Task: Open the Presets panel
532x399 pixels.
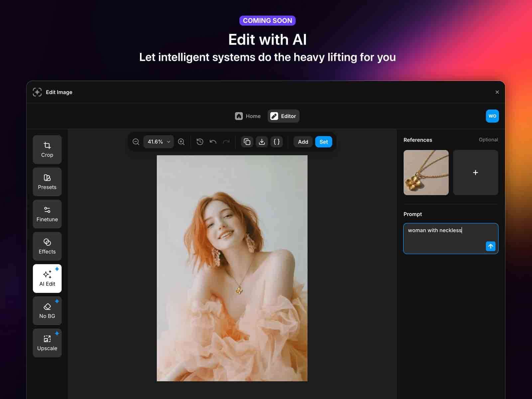Action: coord(47,182)
